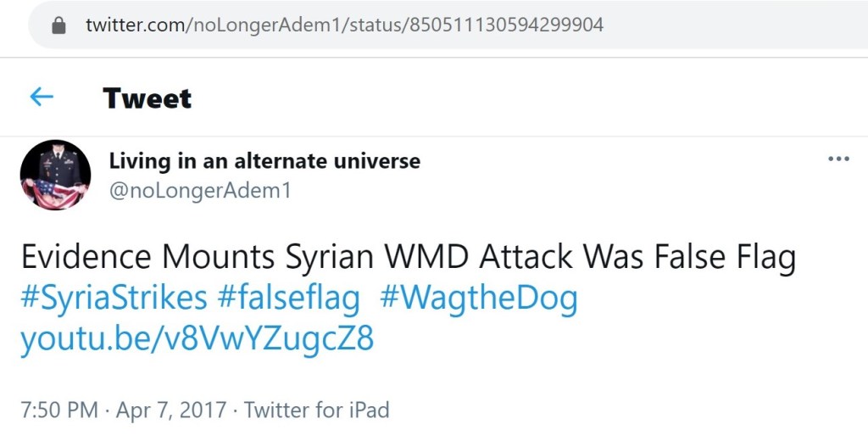Follow the youtu.be video link
868x441 pixels.
[x=197, y=339]
